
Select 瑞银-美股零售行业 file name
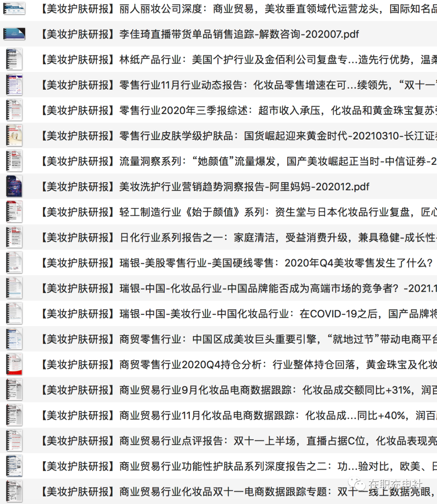(x=237, y=263)
